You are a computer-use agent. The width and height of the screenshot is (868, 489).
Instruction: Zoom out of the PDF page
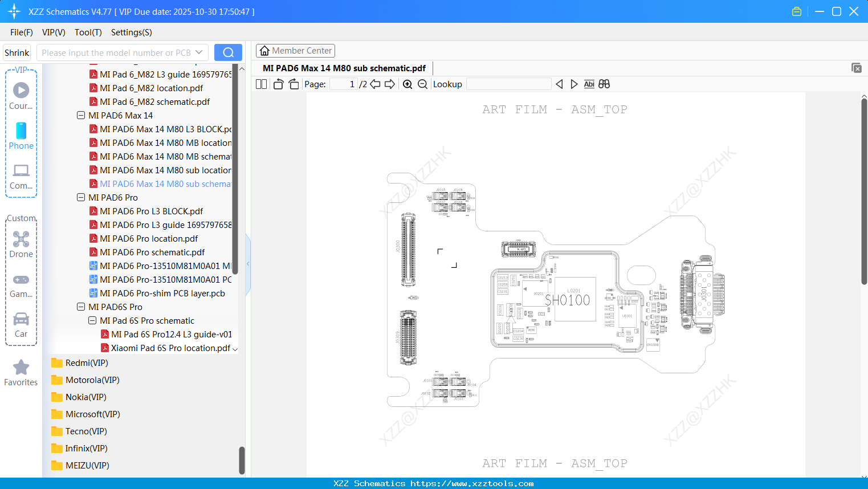[423, 84]
